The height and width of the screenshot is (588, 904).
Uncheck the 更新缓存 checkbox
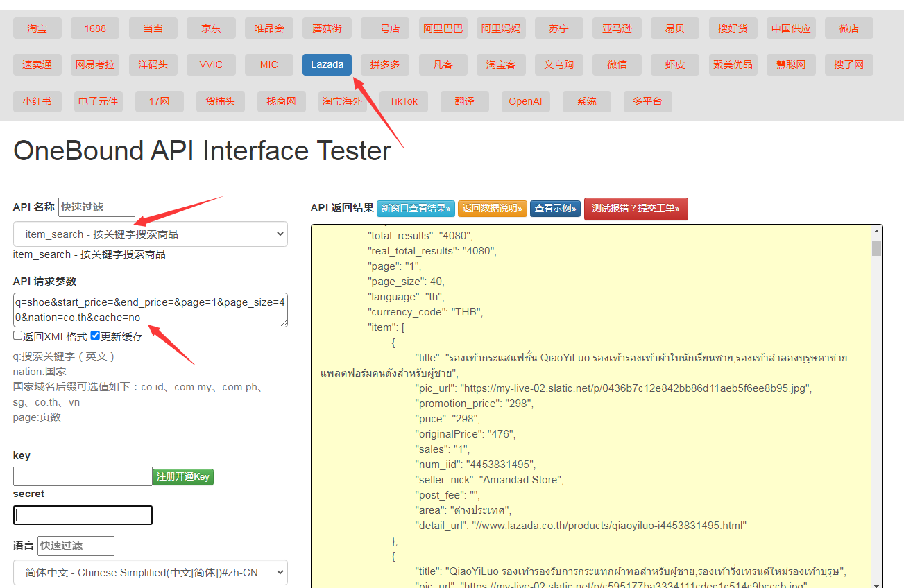coord(95,336)
